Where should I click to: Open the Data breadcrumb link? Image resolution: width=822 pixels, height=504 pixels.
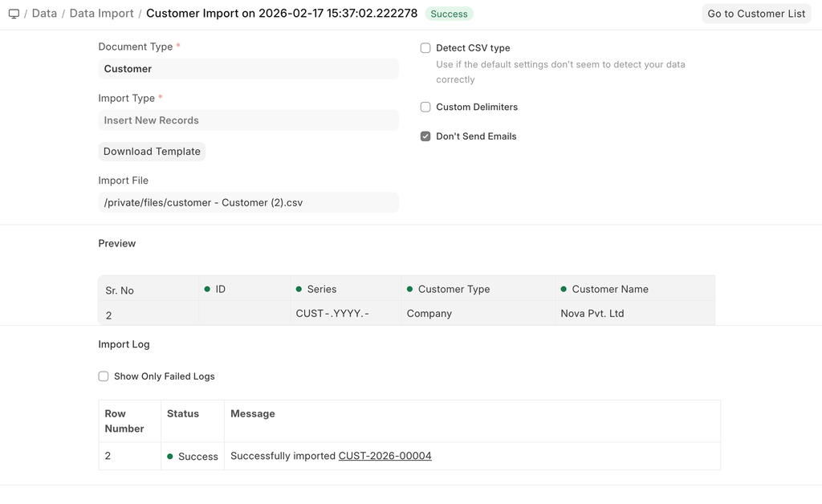pyautogui.click(x=44, y=14)
